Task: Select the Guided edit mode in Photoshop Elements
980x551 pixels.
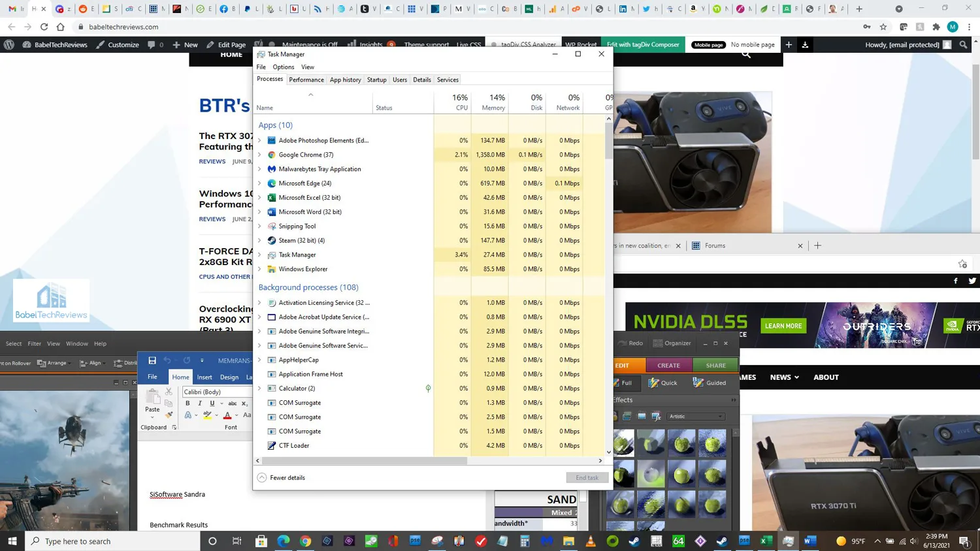Action: 710,383
